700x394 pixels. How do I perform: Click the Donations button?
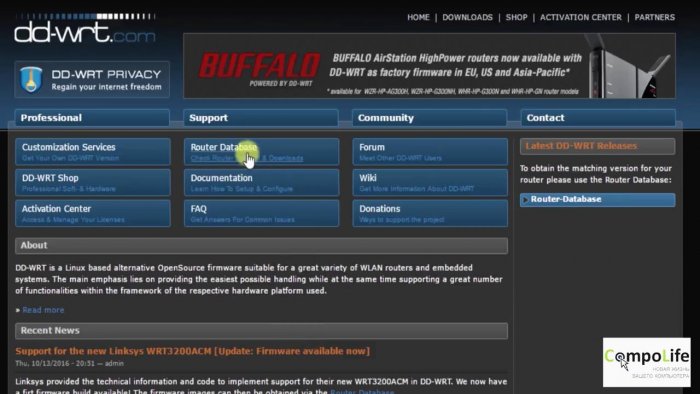click(x=430, y=213)
